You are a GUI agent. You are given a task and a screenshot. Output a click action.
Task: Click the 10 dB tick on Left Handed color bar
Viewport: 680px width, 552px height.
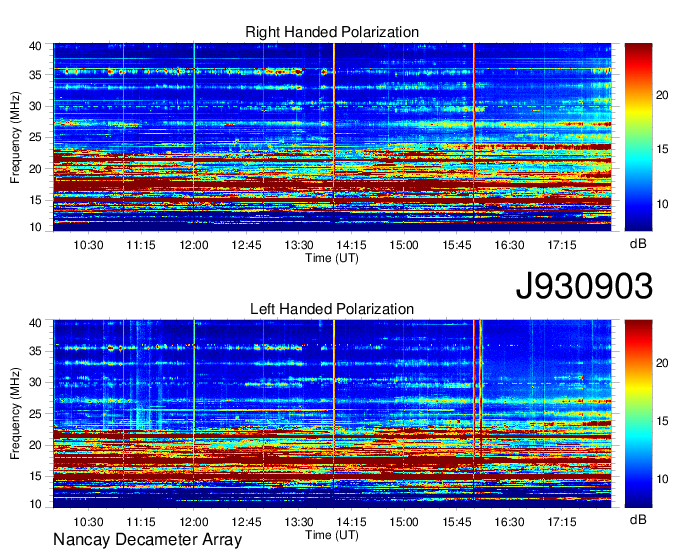pyautogui.click(x=662, y=479)
